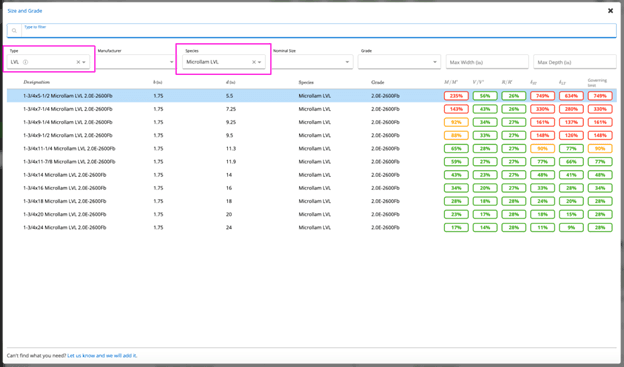Sort by b (in) column header
The width and height of the screenshot is (624, 367).
[158, 82]
